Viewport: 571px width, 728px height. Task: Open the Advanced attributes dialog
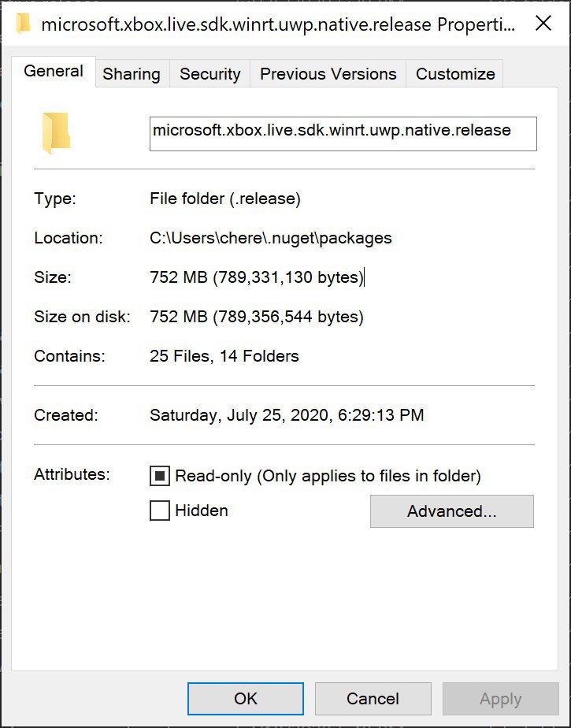tap(452, 511)
